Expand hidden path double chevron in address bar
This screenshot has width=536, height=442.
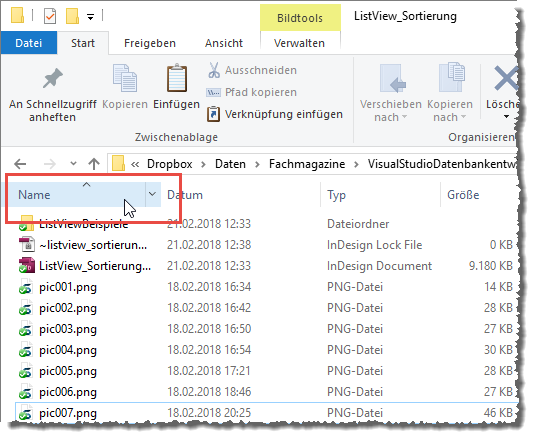135,164
